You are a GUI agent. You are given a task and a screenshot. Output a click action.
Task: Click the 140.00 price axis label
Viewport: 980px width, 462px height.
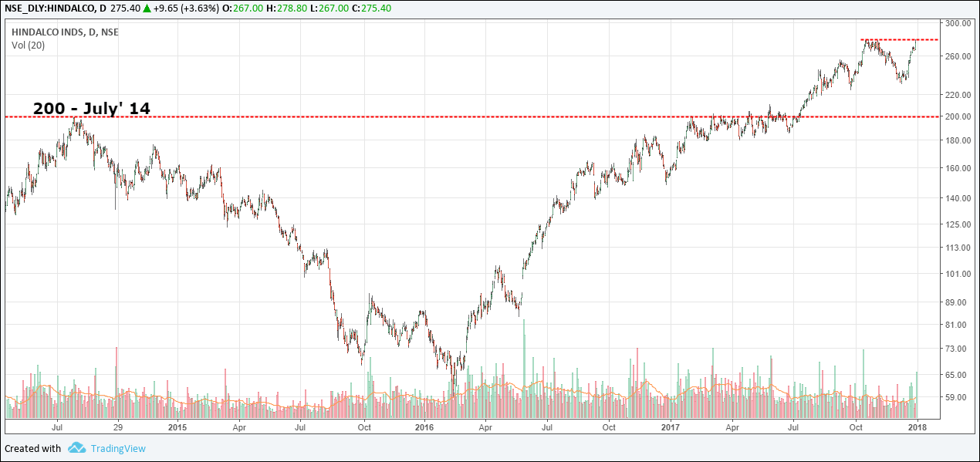pos(958,198)
